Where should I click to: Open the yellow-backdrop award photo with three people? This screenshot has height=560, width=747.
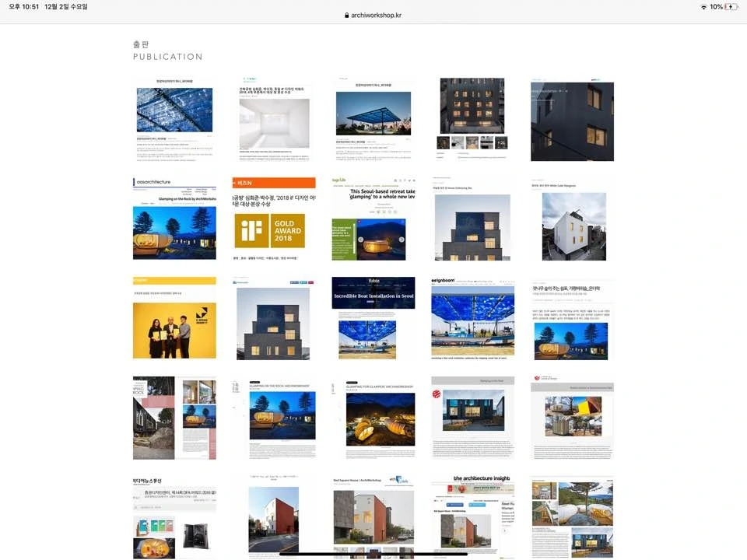tap(174, 318)
